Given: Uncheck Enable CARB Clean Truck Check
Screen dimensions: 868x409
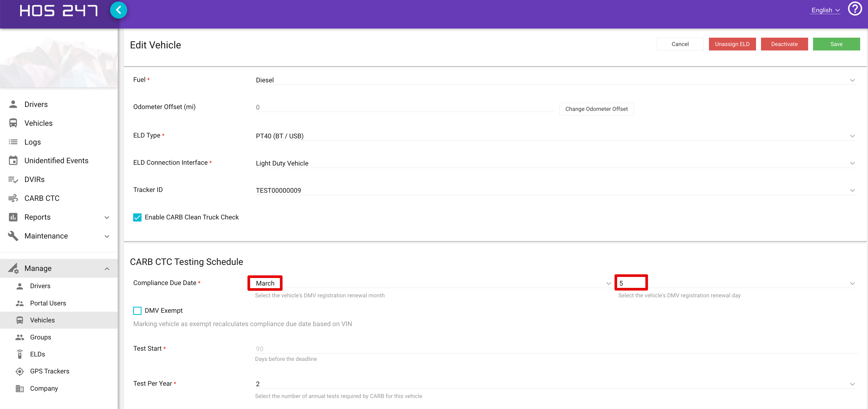Looking at the screenshot, I should coord(137,217).
